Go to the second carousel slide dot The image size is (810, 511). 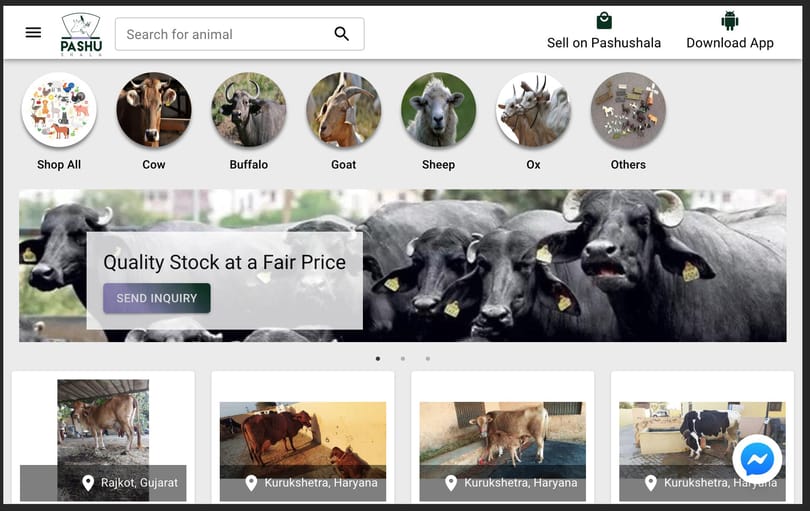(403, 359)
